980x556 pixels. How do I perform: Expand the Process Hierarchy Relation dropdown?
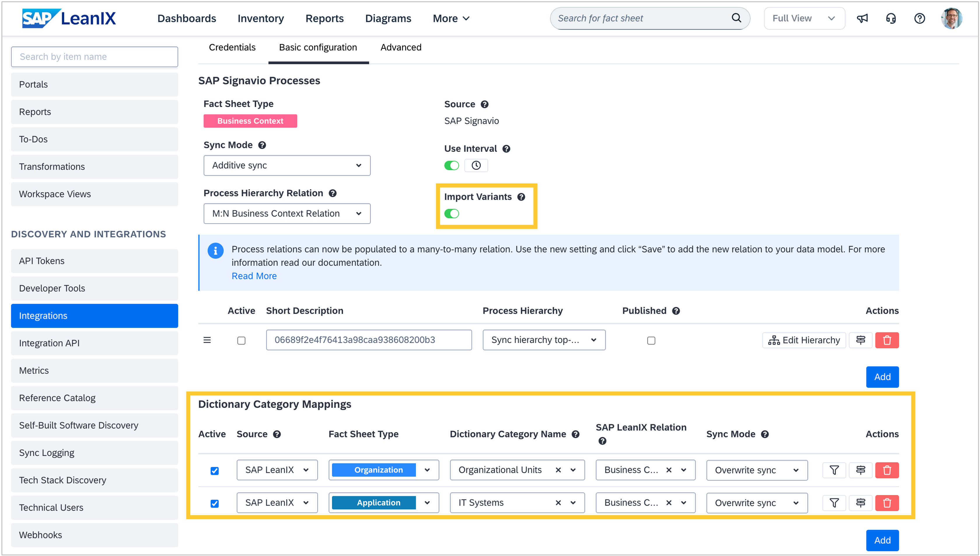click(287, 214)
